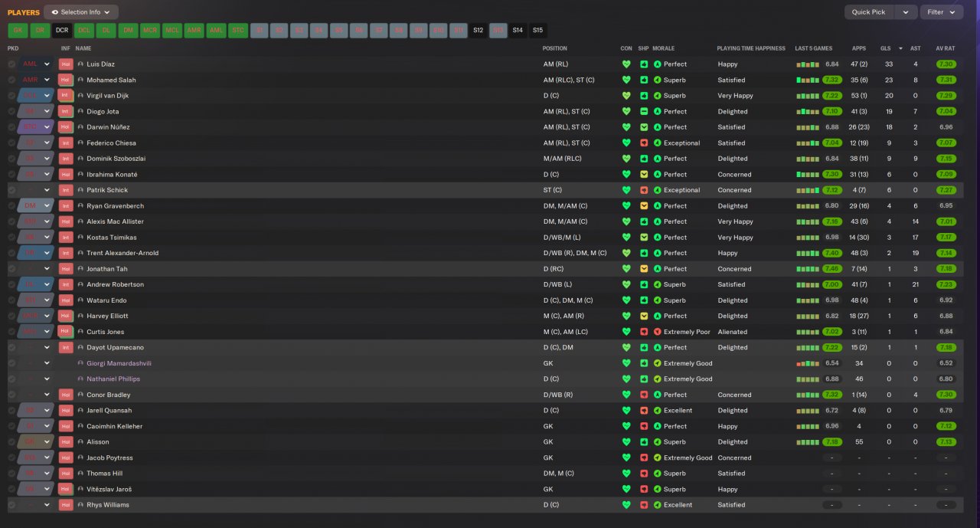Click the red Extremely Poor morale icon for Curtis Jones
Viewport: 980px width, 528px height.
click(x=657, y=332)
